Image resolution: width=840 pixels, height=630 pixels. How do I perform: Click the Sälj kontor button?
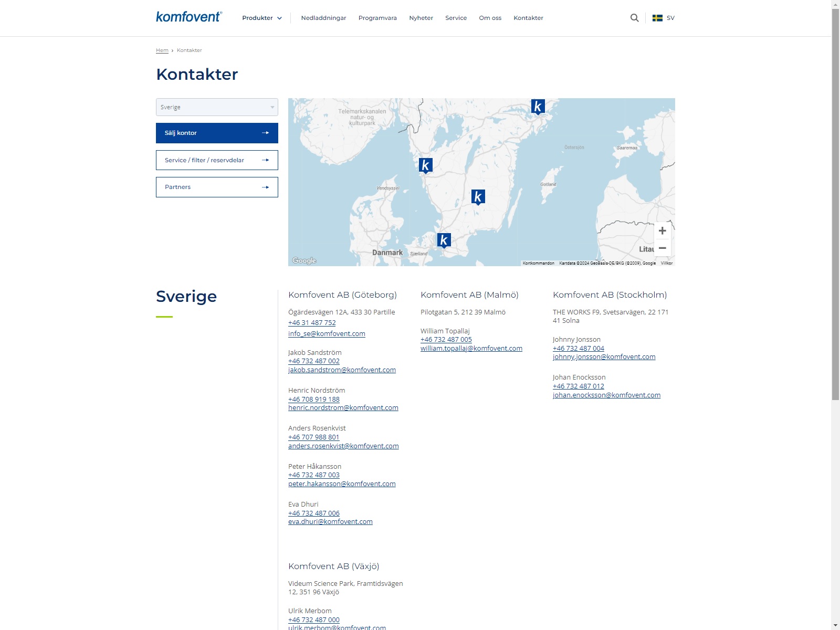tap(217, 133)
